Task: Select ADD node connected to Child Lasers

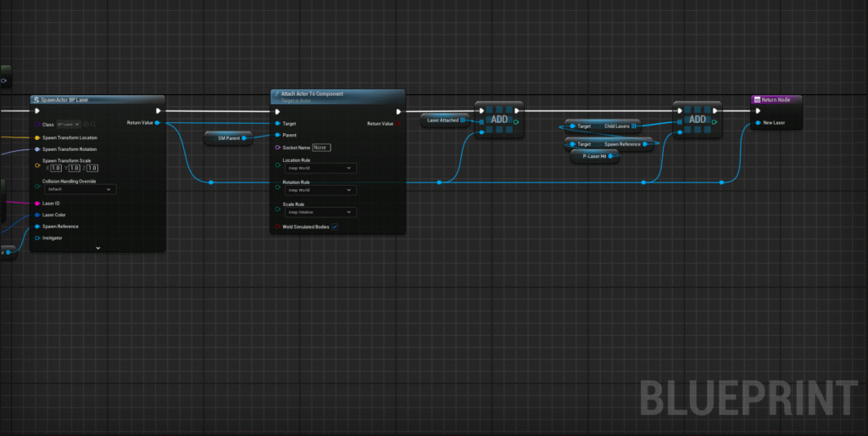Action: tap(697, 120)
